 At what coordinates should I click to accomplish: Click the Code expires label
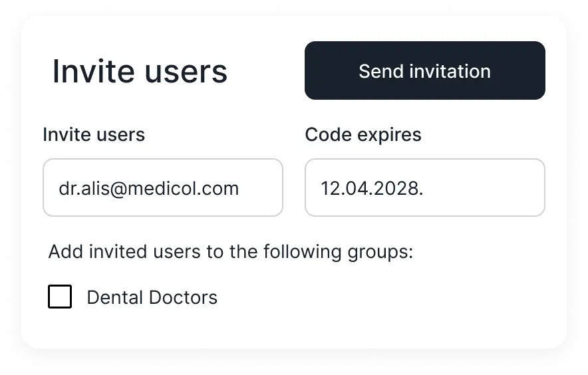point(363,135)
